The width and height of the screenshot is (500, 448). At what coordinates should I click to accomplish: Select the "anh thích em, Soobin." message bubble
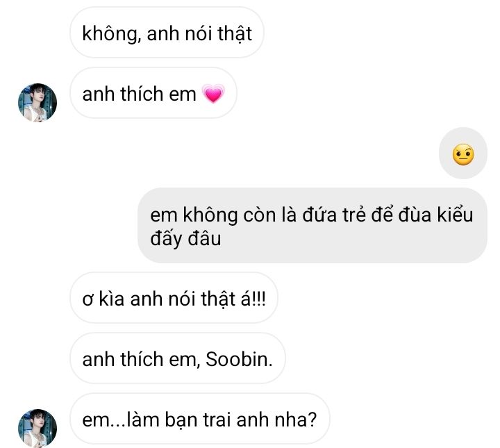point(177,358)
